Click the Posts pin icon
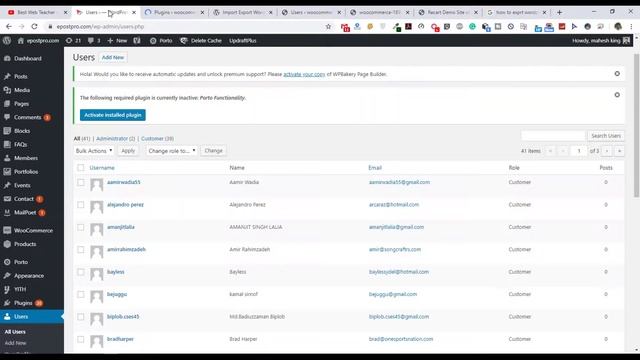Image resolution: width=640 pixels, height=360 pixels. tap(7, 76)
